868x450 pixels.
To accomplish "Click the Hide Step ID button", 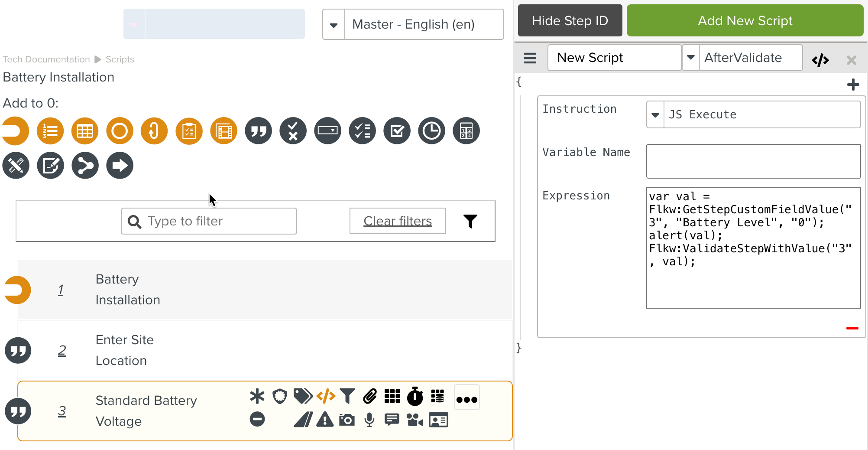I will coord(570,20).
